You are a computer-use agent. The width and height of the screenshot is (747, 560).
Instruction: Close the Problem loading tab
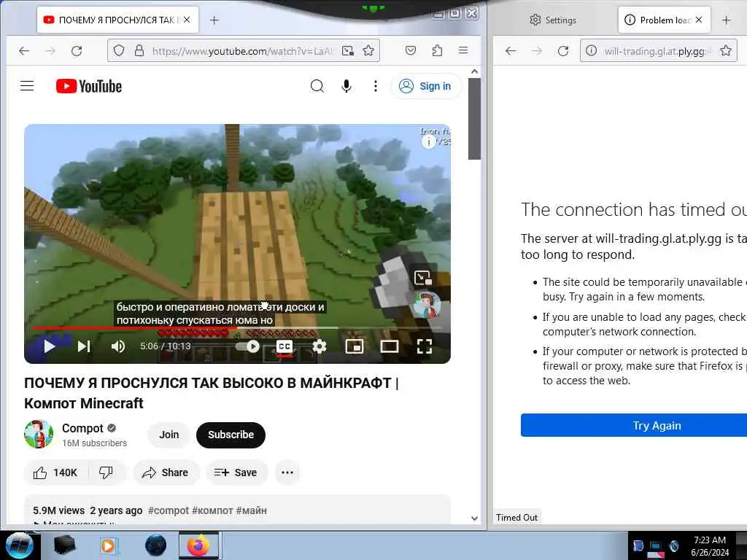click(x=699, y=20)
